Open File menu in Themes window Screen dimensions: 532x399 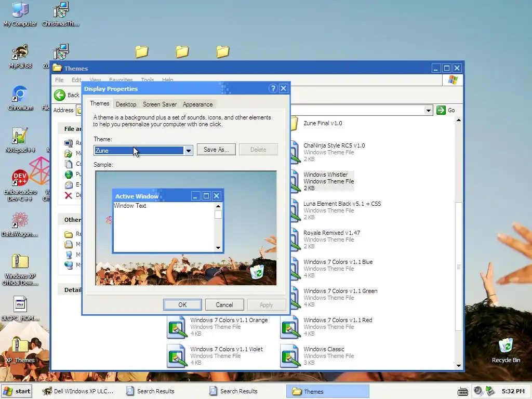point(59,80)
